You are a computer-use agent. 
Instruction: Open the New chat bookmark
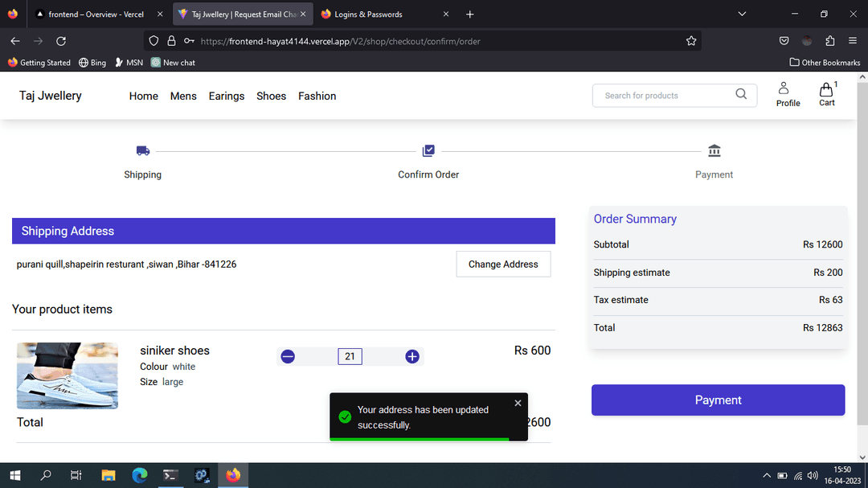pyautogui.click(x=173, y=63)
